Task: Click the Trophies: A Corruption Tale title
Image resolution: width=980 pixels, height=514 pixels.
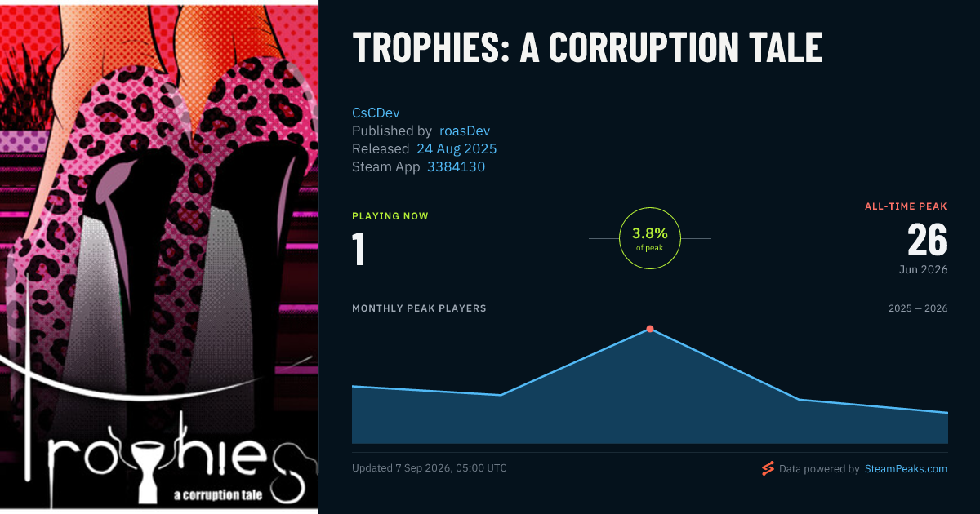Action: 587,48
